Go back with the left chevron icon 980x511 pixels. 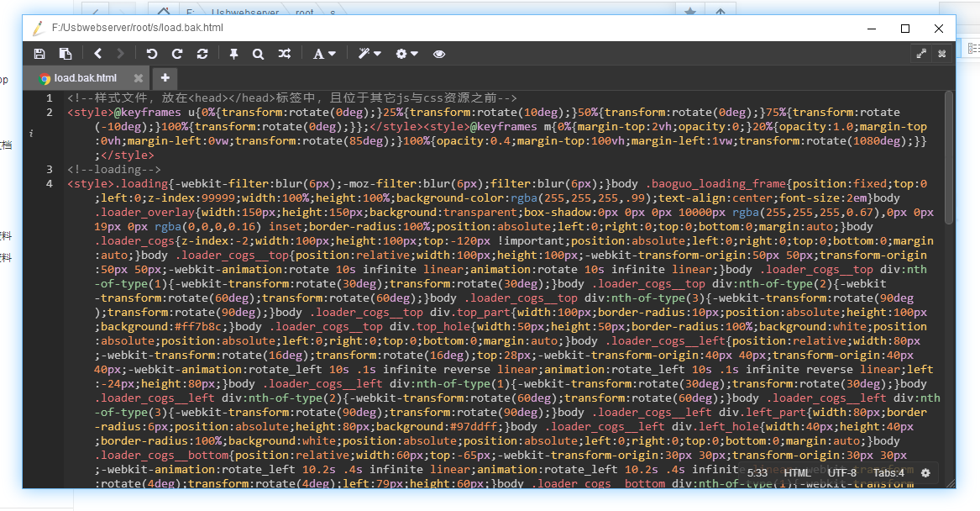tap(97, 54)
